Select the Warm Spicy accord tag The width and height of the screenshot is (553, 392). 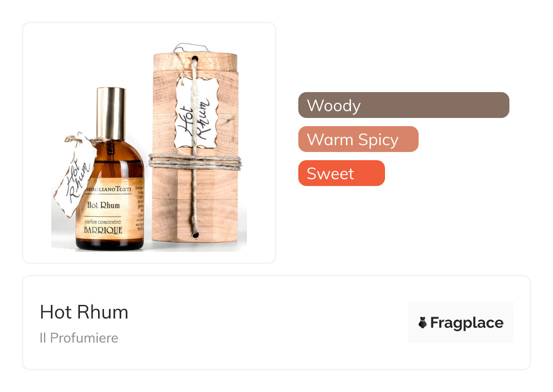(x=358, y=139)
